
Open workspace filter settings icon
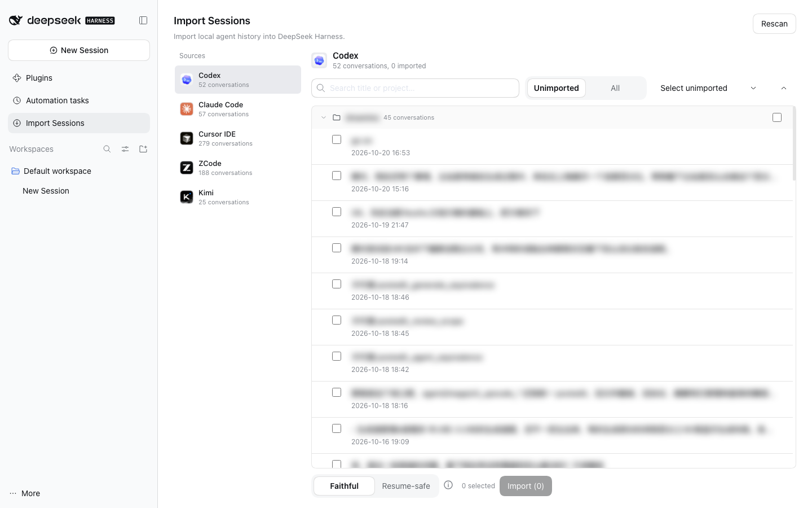[x=125, y=149]
